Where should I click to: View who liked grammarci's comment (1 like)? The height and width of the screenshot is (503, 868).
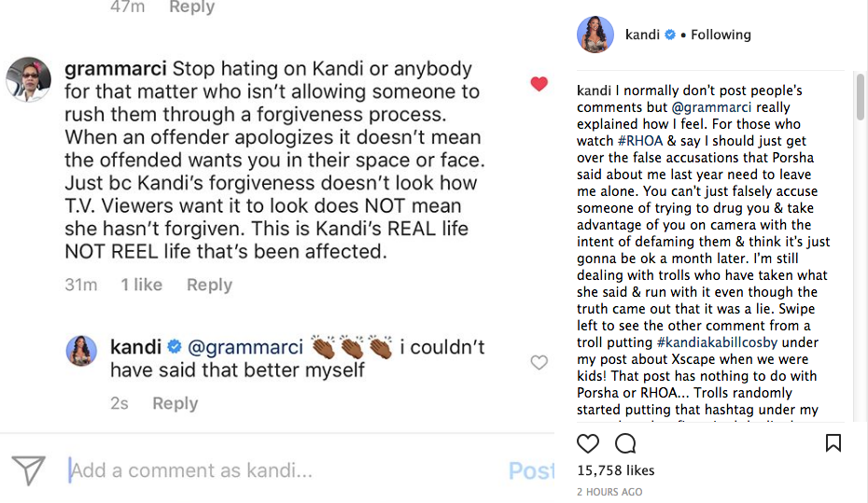tap(142, 285)
